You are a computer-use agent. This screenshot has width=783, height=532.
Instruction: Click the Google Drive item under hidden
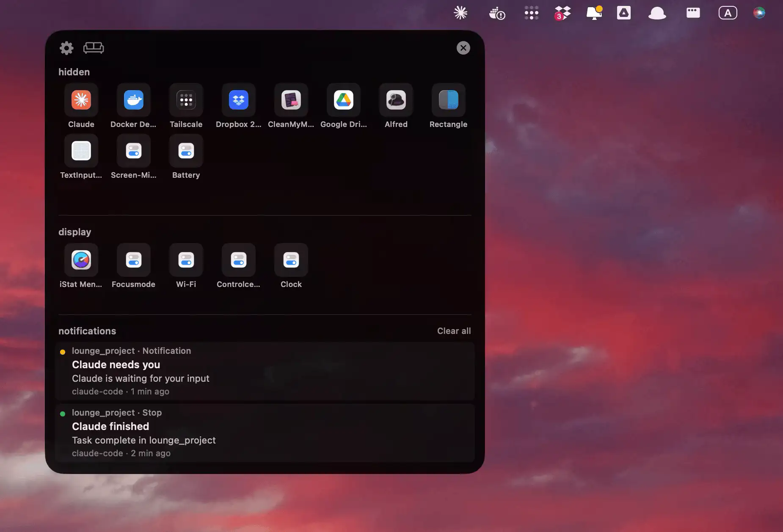click(344, 106)
